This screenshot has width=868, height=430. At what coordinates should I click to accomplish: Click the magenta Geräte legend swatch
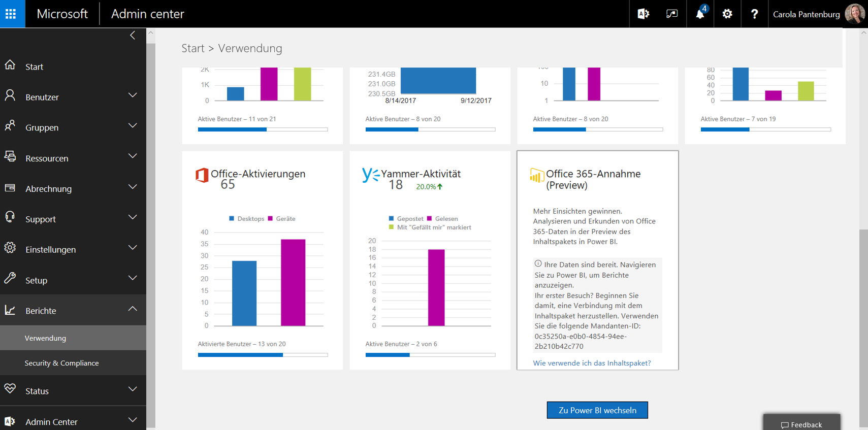click(270, 218)
